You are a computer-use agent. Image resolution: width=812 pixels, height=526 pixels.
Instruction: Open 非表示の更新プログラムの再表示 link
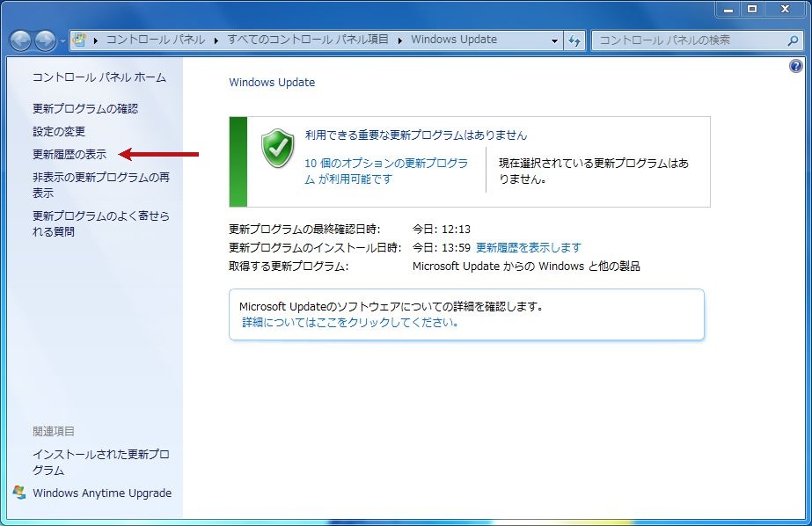tap(101, 185)
